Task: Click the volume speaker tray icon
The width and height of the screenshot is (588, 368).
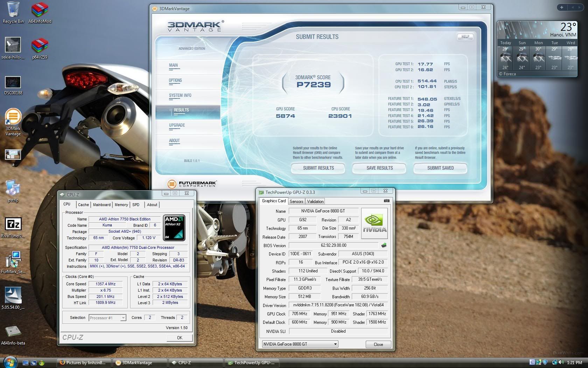Action: pyautogui.click(x=561, y=362)
